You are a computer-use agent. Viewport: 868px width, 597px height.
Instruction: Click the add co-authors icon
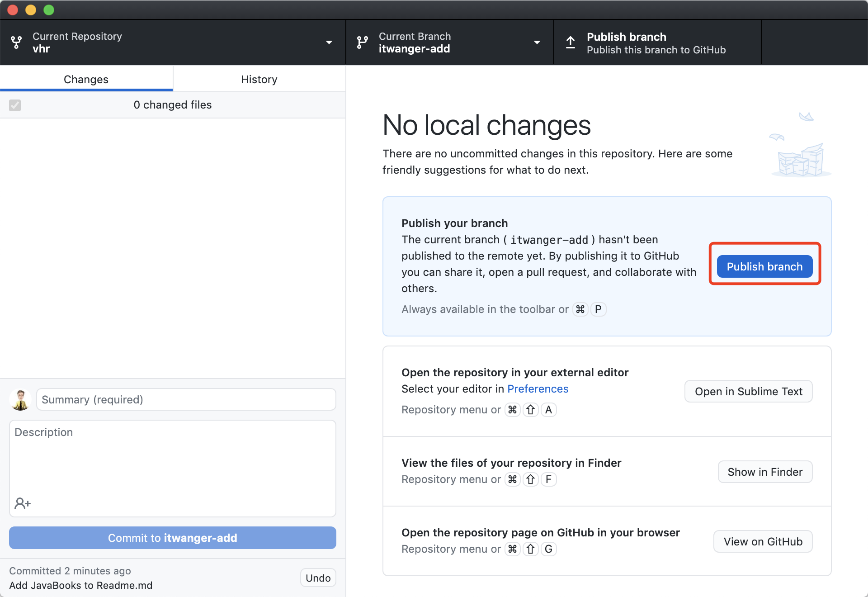(23, 503)
